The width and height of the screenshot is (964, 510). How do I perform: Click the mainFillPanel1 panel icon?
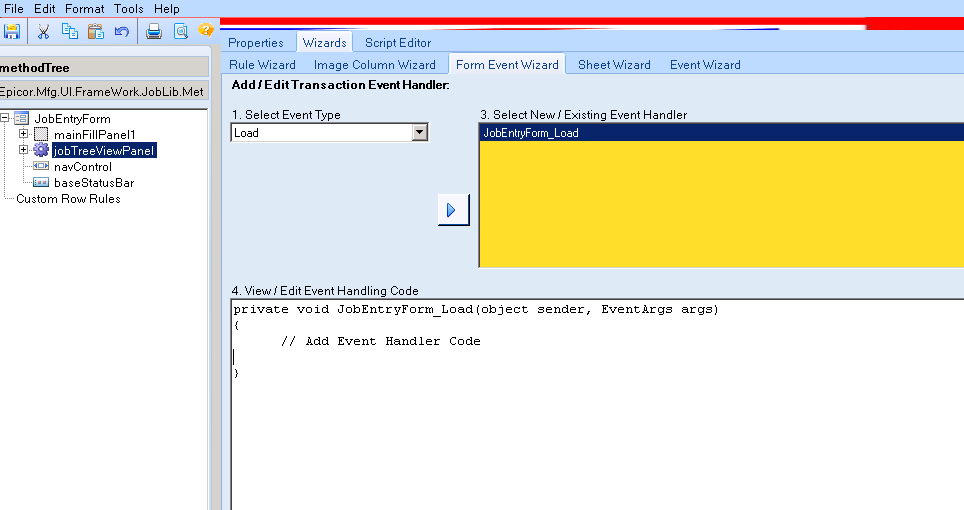[x=41, y=134]
